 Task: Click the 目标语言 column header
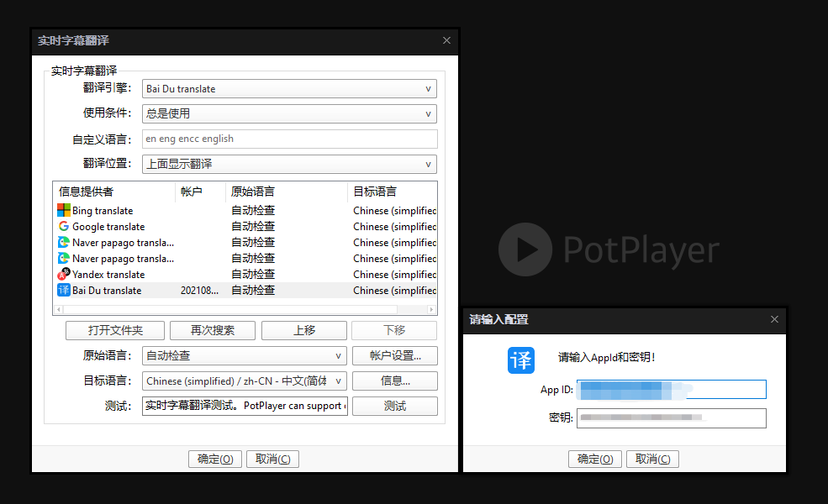click(x=392, y=192)
